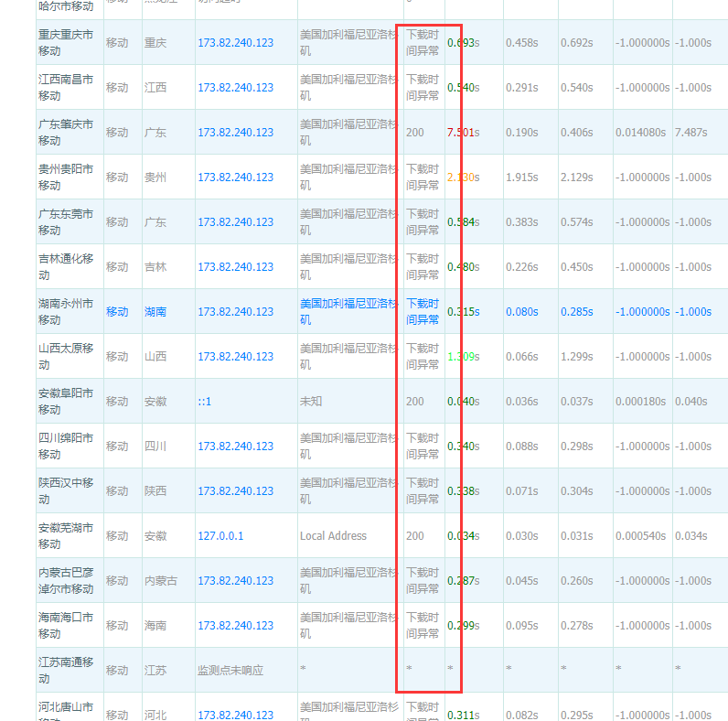
Task: Select the 湖南永州市移动 node name
Action: pyautogui.click(x=66, y=312)
